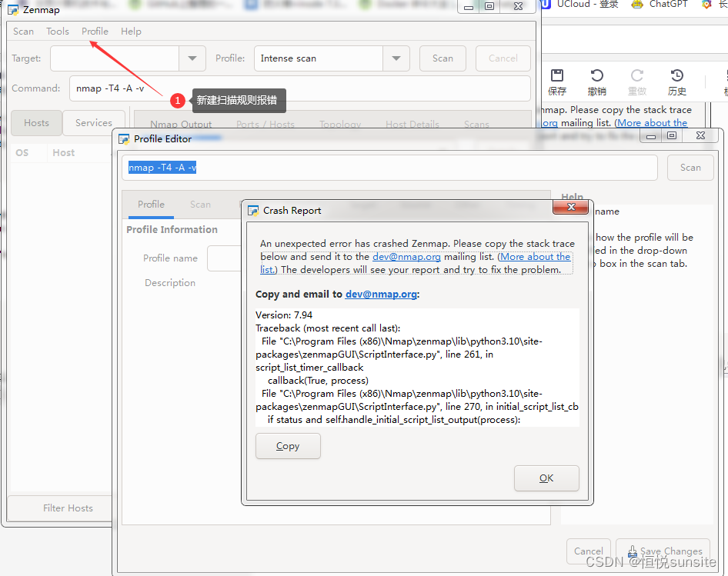The image size is (728, 576).
Task: Click the Save Changes download icon
Action: click(633, 551)
